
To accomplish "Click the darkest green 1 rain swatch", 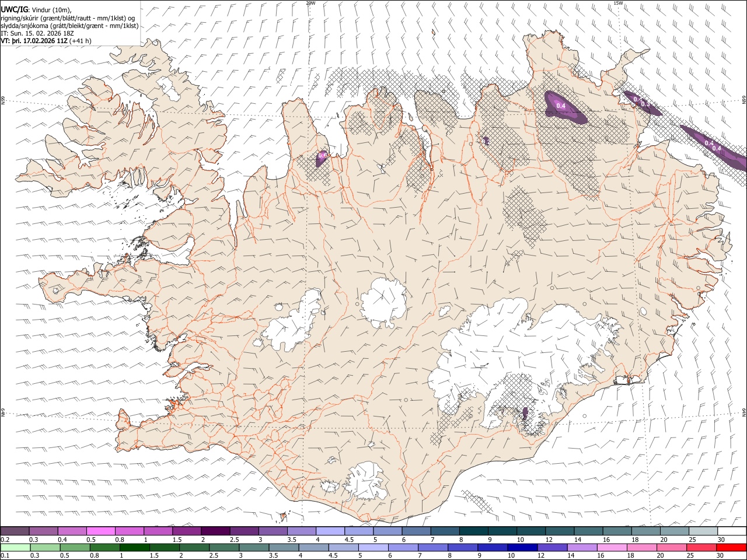I will click(134, 547).
